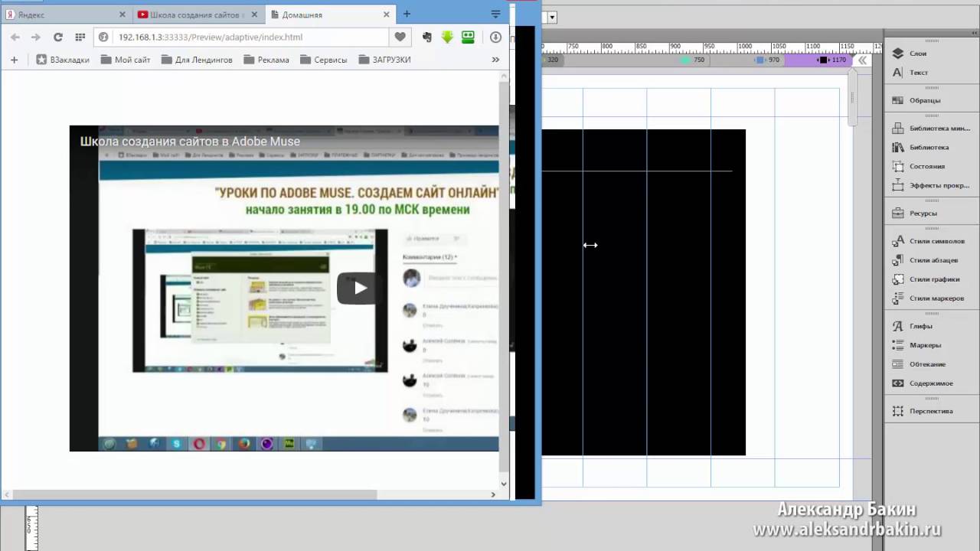The height and width of the screenshot is (551, 980).
Task: Open the browser apps grid icon
Action: (x=80, y=37)
